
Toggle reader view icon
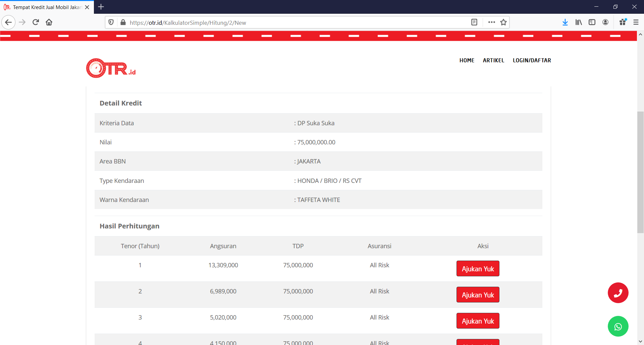point(474,22)
